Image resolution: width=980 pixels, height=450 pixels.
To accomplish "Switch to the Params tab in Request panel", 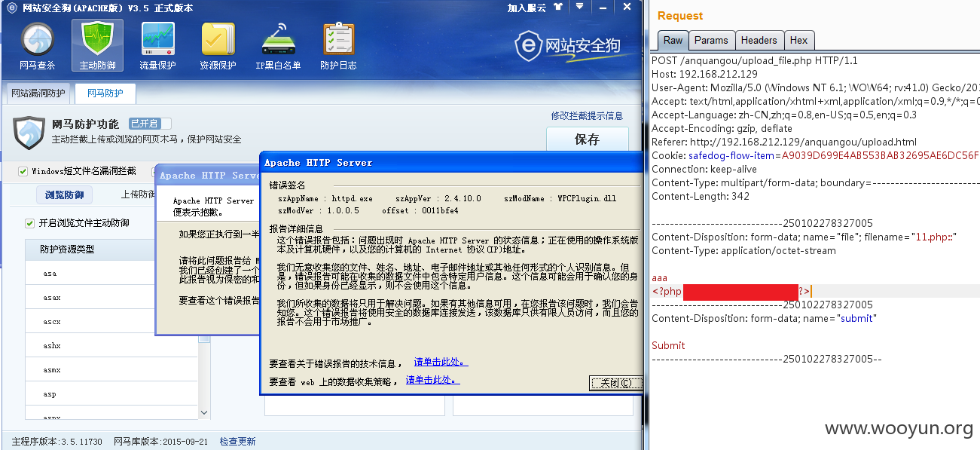I will [x=711, y=40].
